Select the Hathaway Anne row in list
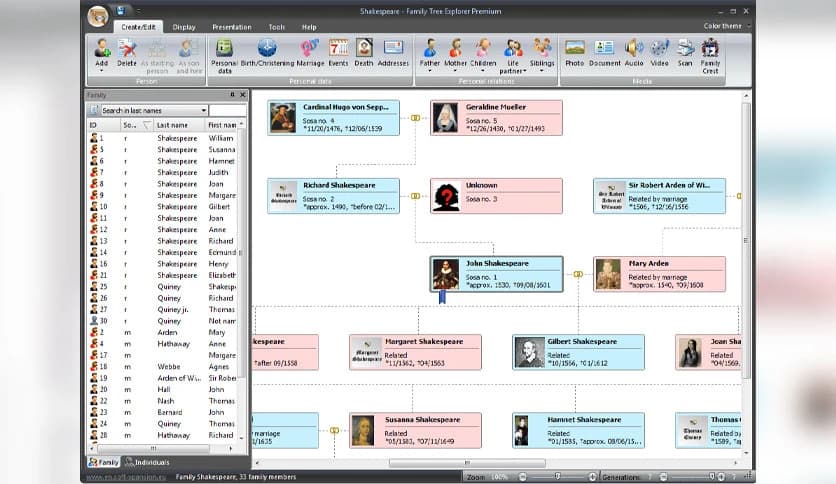 tap(163, 344)
